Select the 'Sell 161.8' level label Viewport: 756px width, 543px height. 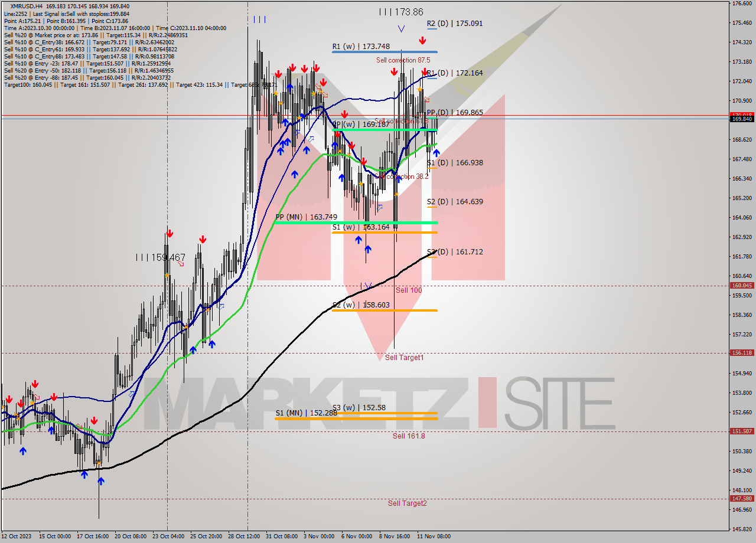tap(409, 436)
